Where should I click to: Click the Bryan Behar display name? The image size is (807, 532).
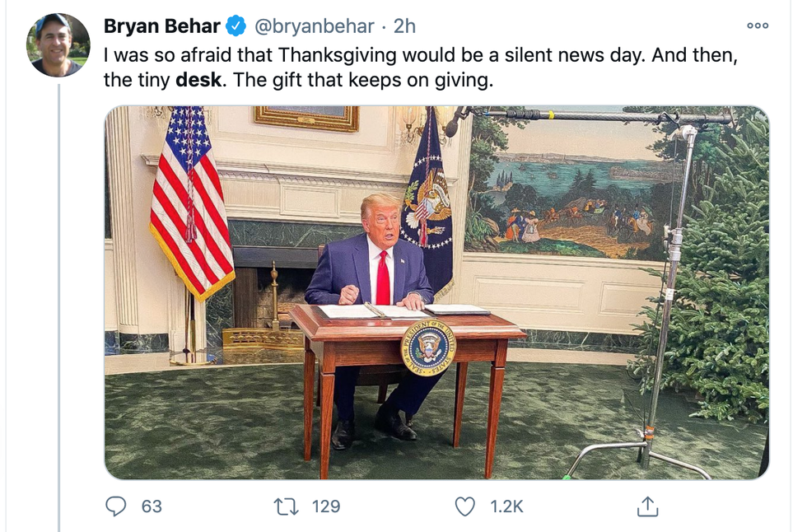pos(161,26)
